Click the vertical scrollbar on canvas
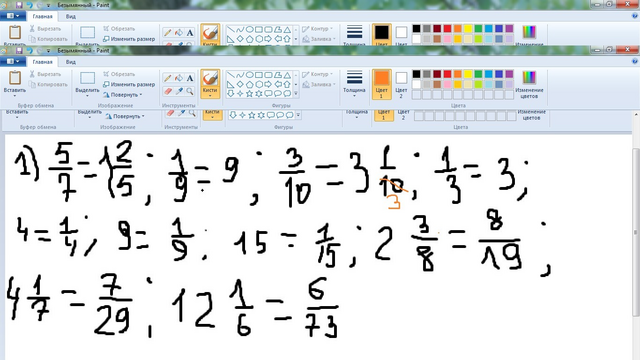The image size is (640, 360). [x=636, y=233]
